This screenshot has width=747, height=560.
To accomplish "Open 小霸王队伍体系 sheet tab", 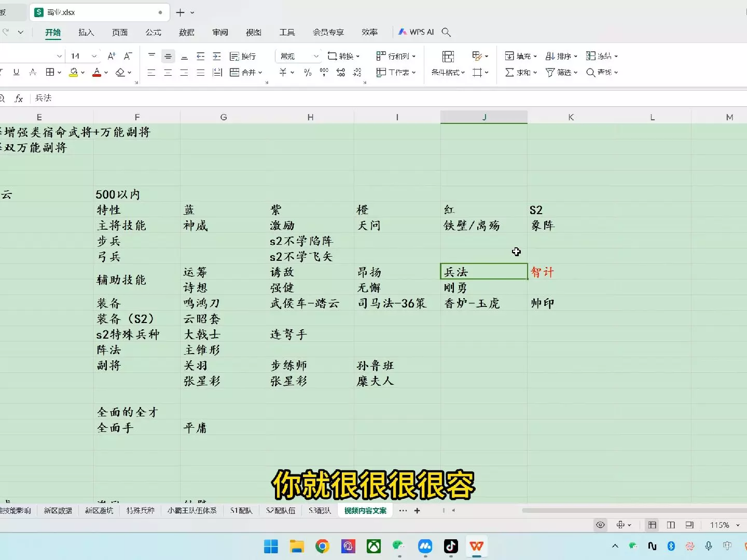I will pyautogui.click(x=192, y=511).
